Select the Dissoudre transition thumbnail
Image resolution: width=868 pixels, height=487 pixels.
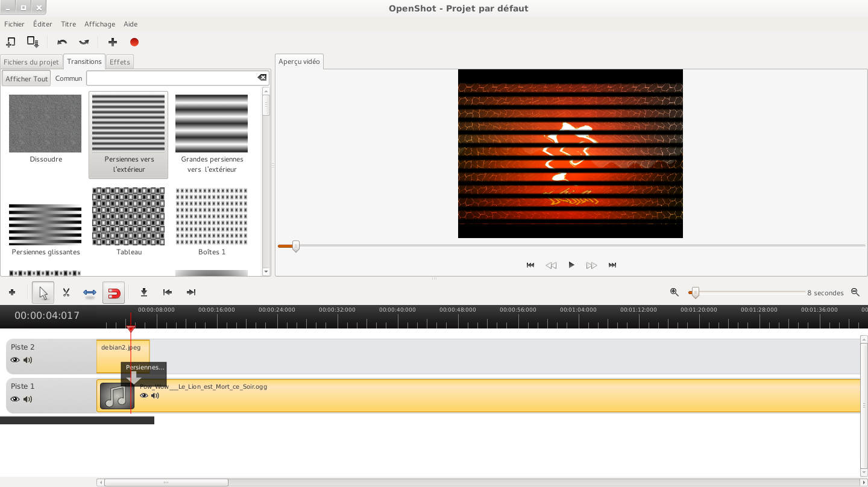(x=45, y=124)
